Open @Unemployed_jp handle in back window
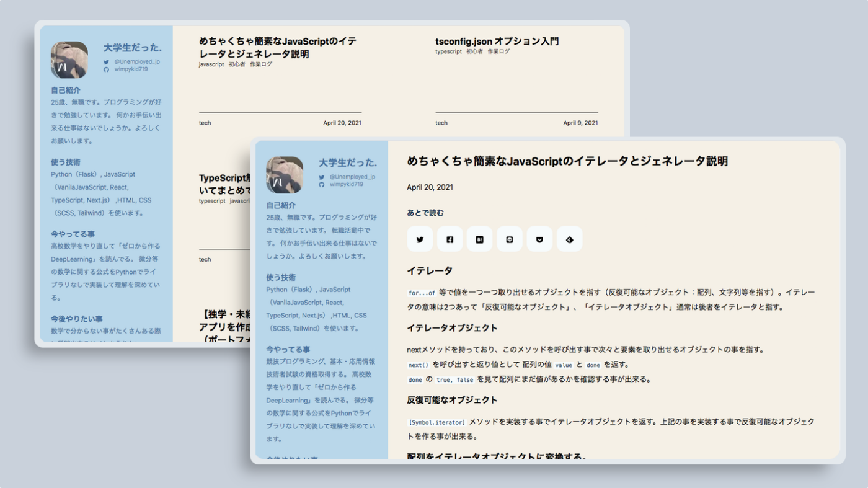The width and height of the screenshot is (868, 488). pos(137,61)
